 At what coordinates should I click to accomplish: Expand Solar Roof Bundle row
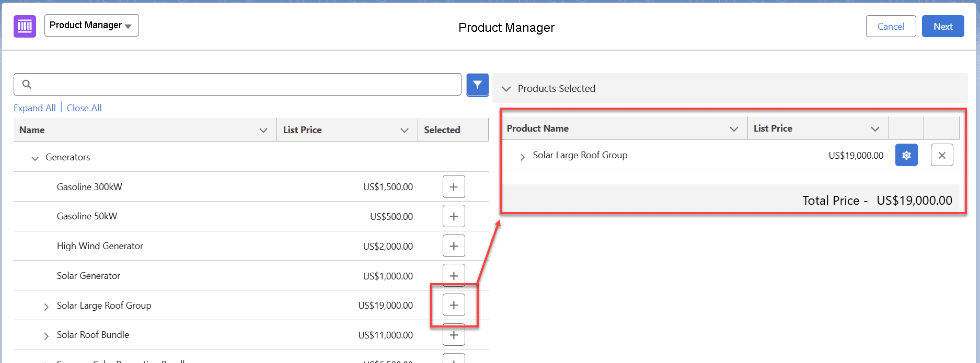(x=47, y=336)
